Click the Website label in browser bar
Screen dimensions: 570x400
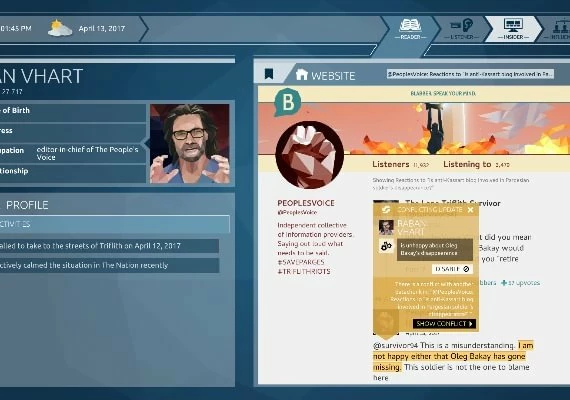(x=333, y=76)
